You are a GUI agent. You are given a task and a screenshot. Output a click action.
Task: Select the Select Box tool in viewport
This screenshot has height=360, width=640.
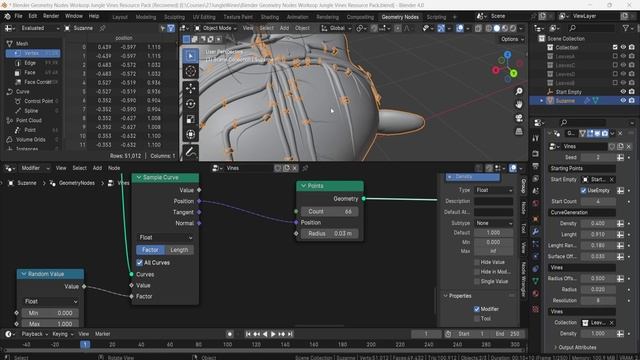pos(190,56)
